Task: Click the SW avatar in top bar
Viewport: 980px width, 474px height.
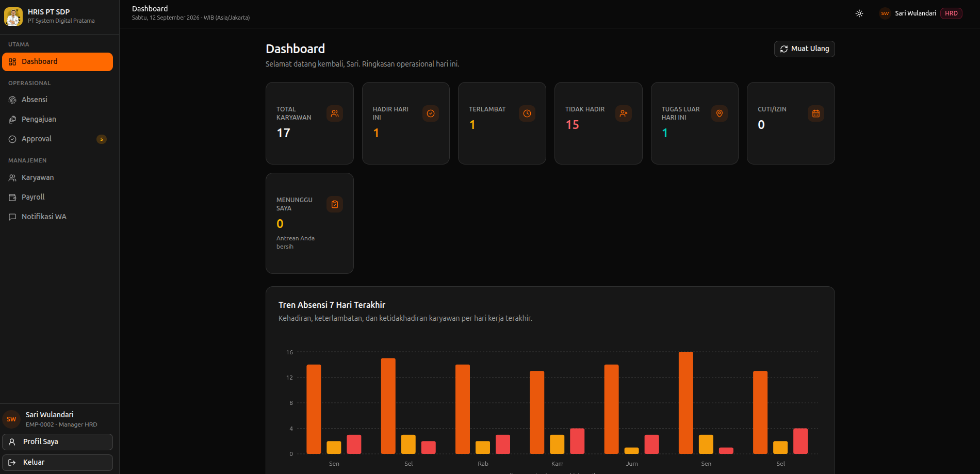Action: click(885, 13)
